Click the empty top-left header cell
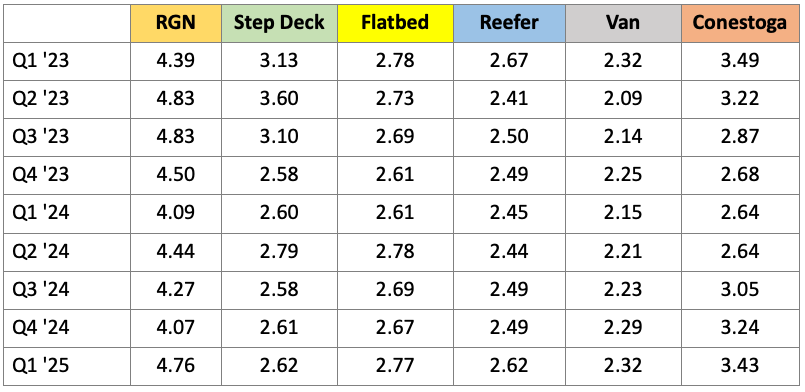The image size is (805, 392). click(x=67, y=23)
